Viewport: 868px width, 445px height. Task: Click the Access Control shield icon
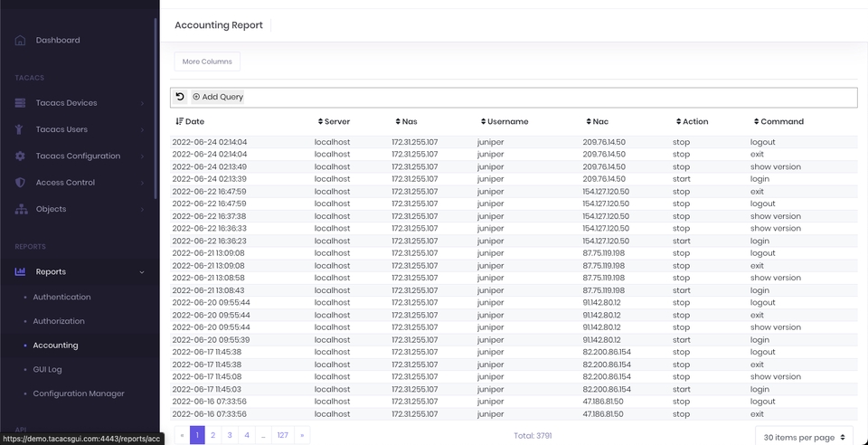(20, 183)
